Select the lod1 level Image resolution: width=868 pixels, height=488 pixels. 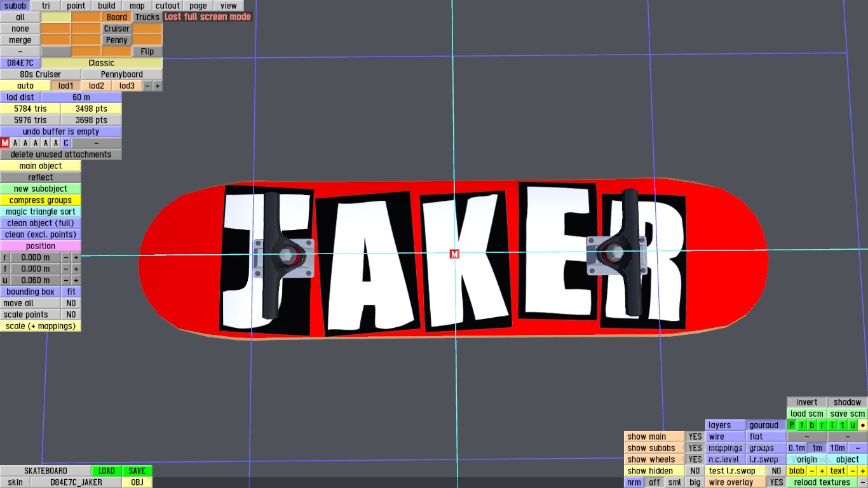coord(66,86)
